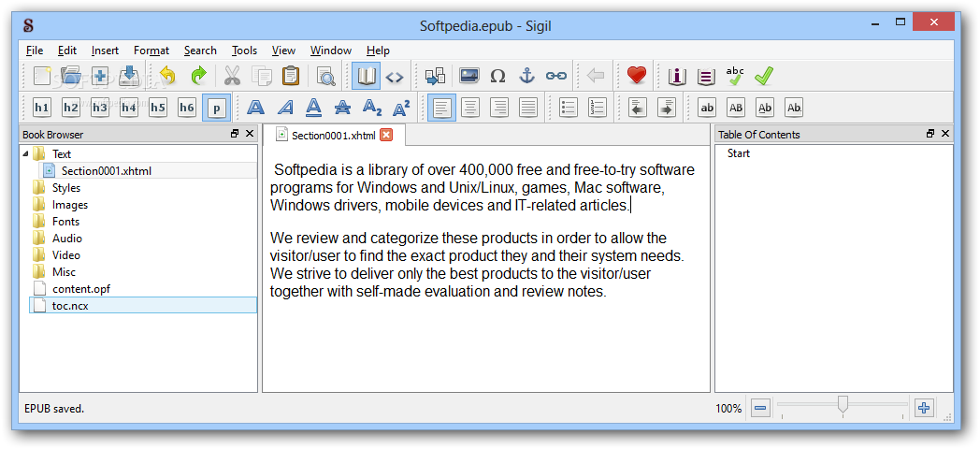Run spellcheck with the abc icon

point(735,77)
